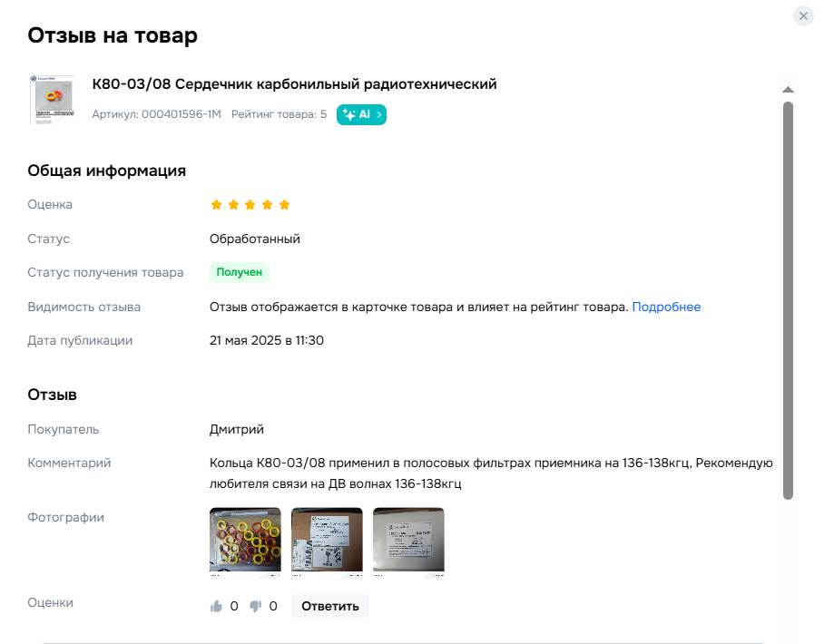Click the third rating star
824x644 pixels.
250,205
